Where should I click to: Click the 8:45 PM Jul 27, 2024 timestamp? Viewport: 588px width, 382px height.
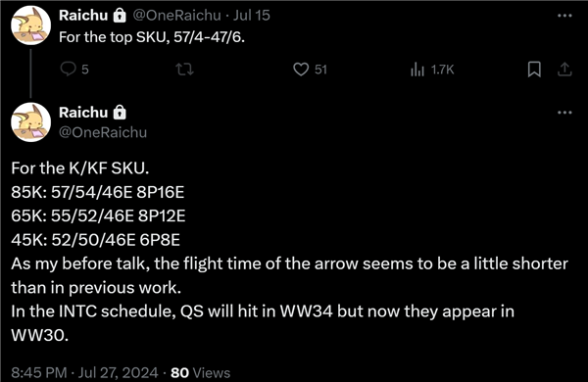(x=84, y=372)
